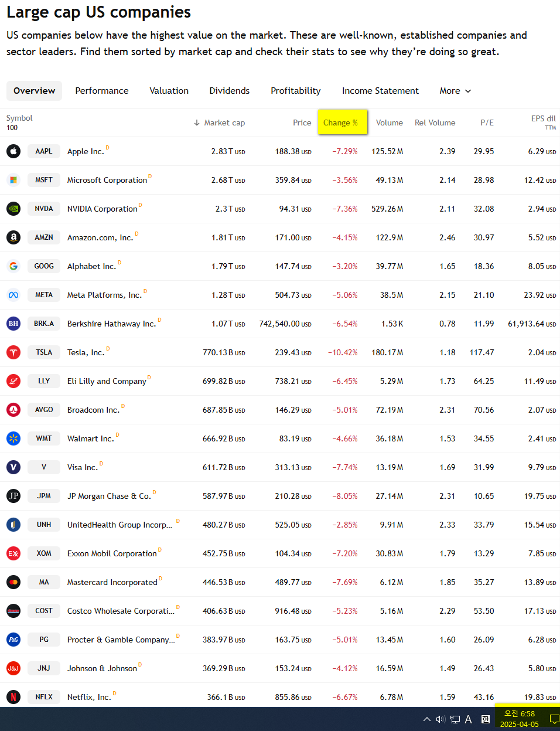Open the BRK.A ticker symbol button

coord(44,324)
